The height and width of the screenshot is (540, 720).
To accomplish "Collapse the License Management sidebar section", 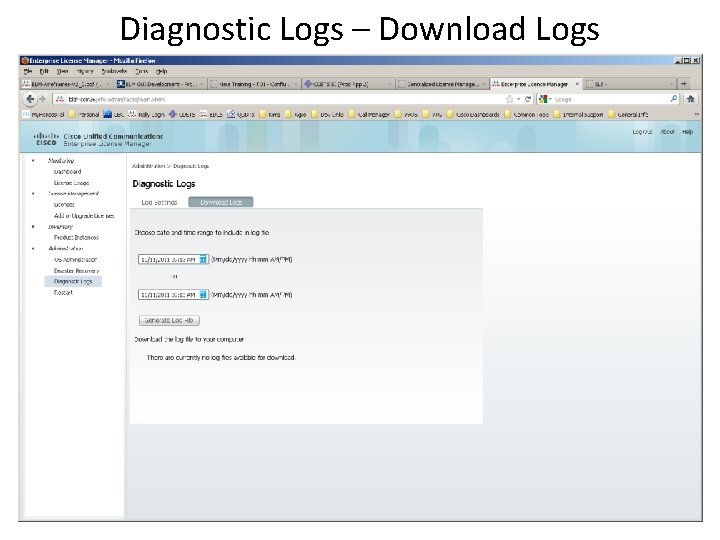I will point(33,194).
